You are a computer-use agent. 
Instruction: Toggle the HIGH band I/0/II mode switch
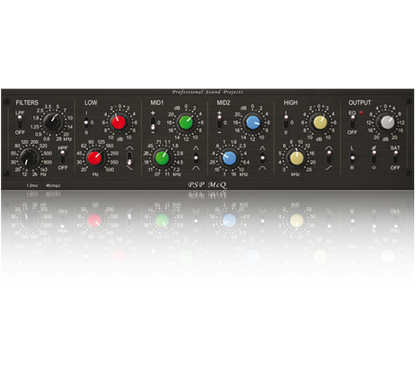286,122
